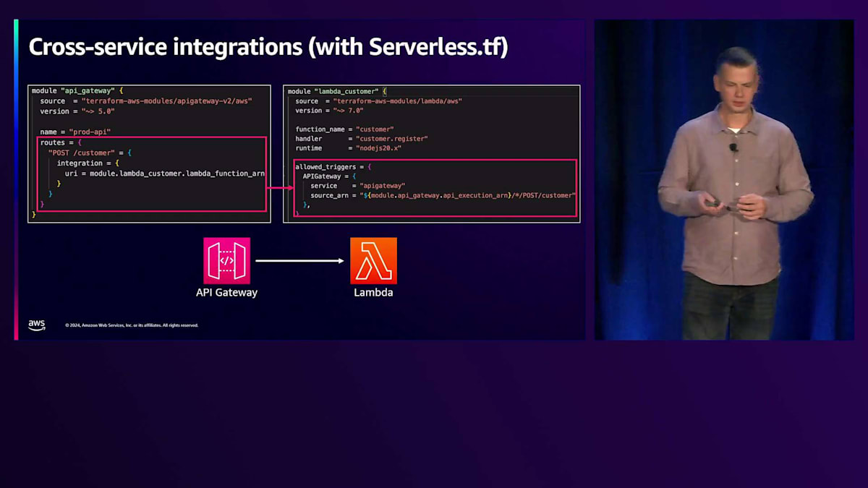Click the 'allowed_triggers = {' line
Viewport: 868px width, 488px height.
pos(333,167)
